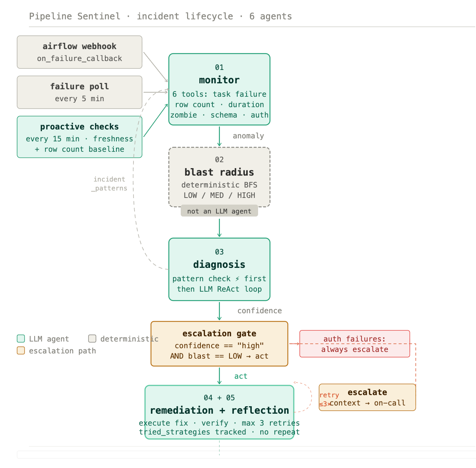Select the failure poll box
This screenshot has height=468, width=476.
(x=80, y=92)
